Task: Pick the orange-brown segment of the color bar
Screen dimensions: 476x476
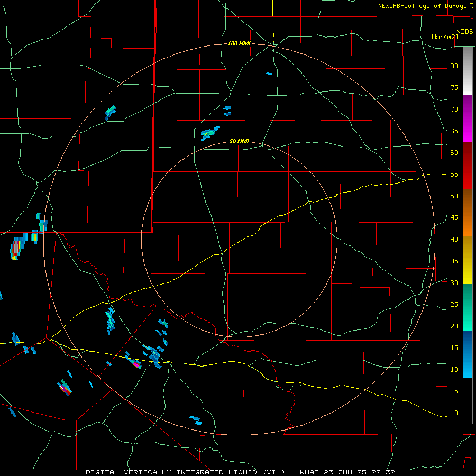Action: 467,213
